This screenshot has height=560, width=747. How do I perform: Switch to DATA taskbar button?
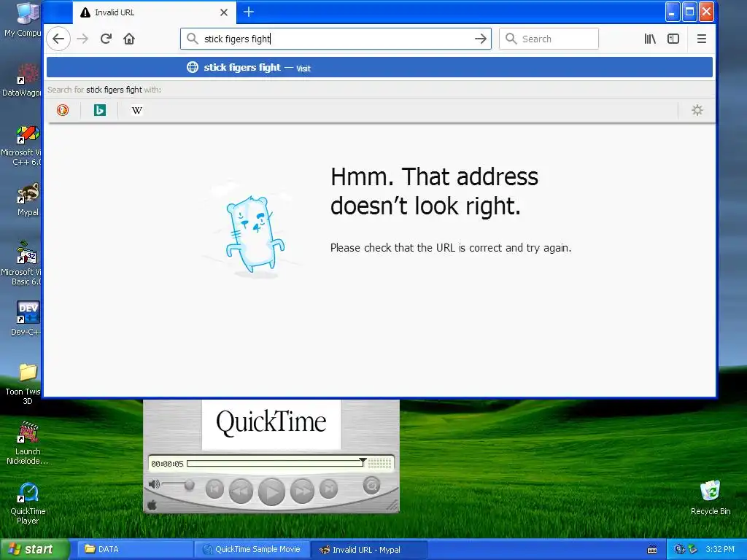(135, 549)
